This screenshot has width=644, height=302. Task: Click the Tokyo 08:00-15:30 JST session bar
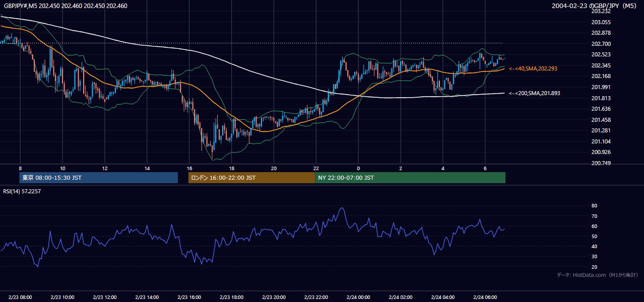(99, 178)
